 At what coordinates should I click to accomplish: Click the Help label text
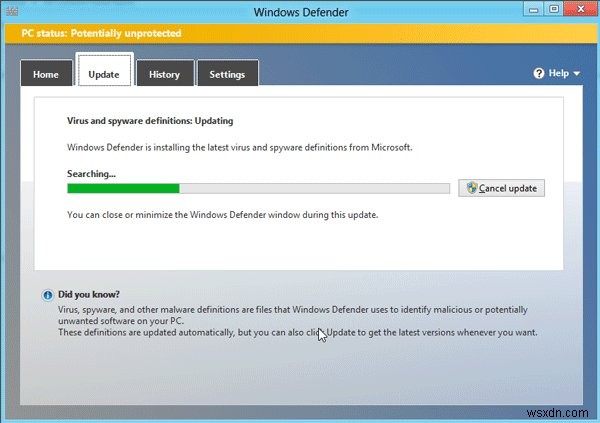coord(559,73)
